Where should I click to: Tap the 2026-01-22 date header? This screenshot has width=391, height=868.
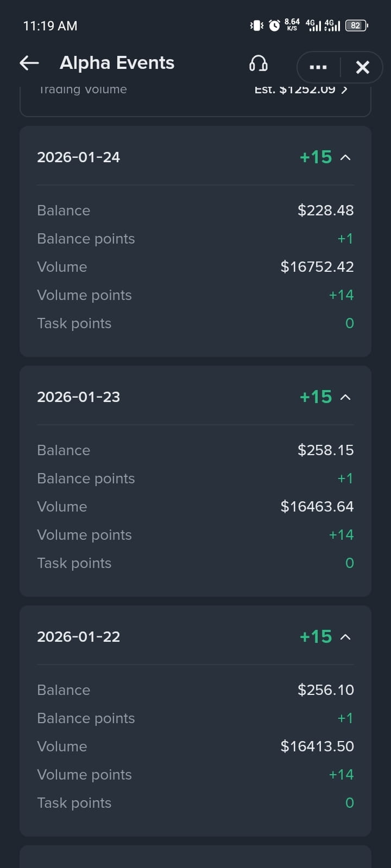coord(78,637)
